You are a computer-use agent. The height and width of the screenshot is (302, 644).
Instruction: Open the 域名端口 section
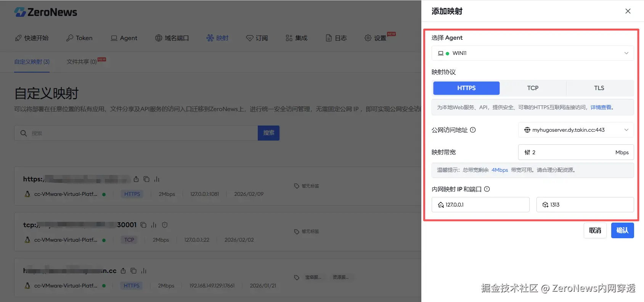click(172, 38)
